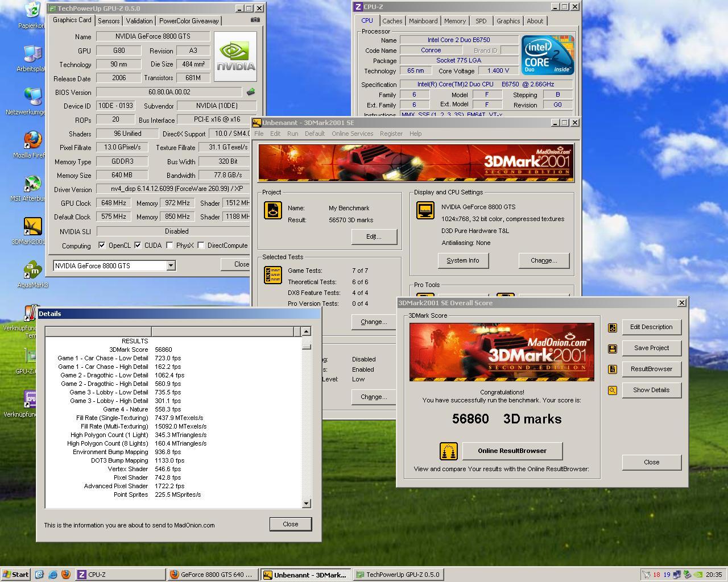Image resolution: width=728 pixels, height=582 pixels.
Task: Click the NVIDIA logo in GPU-Z
Action: (x=235, y=57)
